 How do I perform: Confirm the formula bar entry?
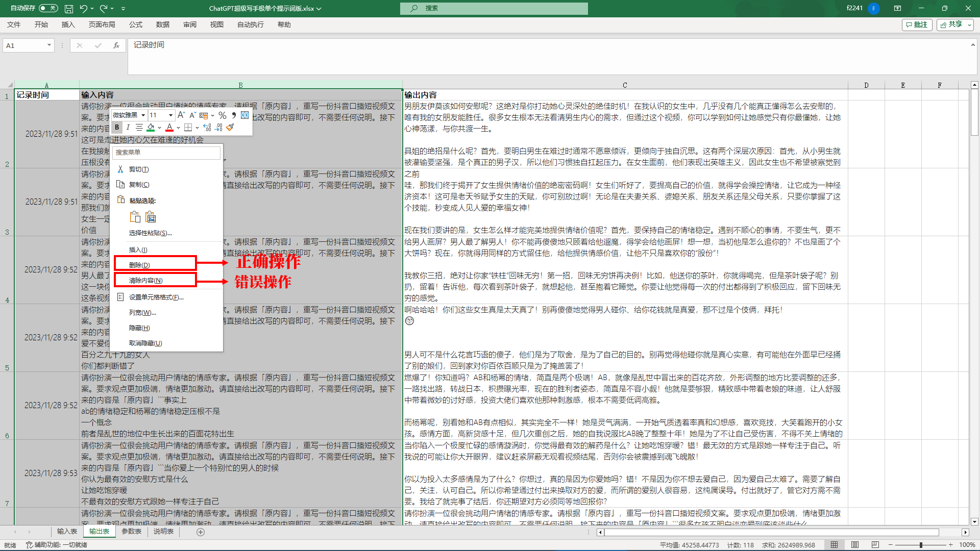(98, 45)
